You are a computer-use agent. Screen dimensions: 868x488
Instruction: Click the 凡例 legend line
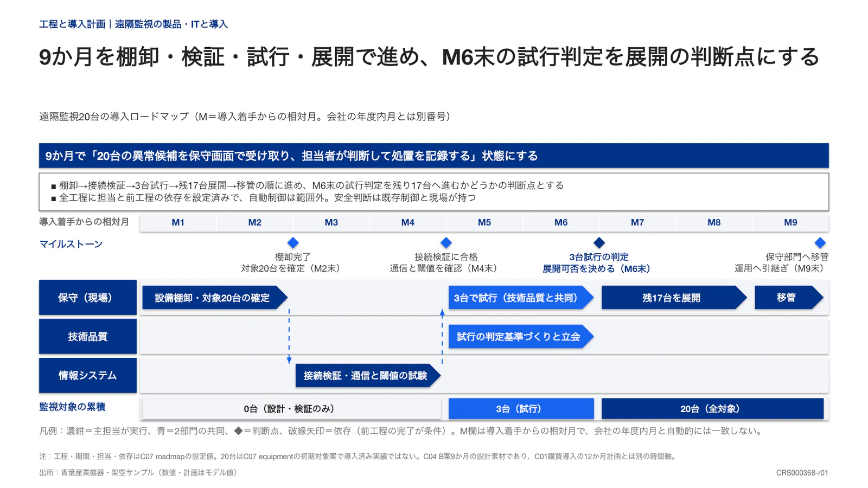pos(402,431)
